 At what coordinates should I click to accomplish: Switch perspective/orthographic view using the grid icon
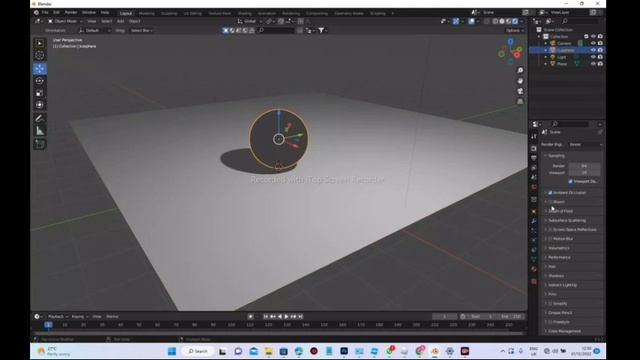tap(520, 101)
